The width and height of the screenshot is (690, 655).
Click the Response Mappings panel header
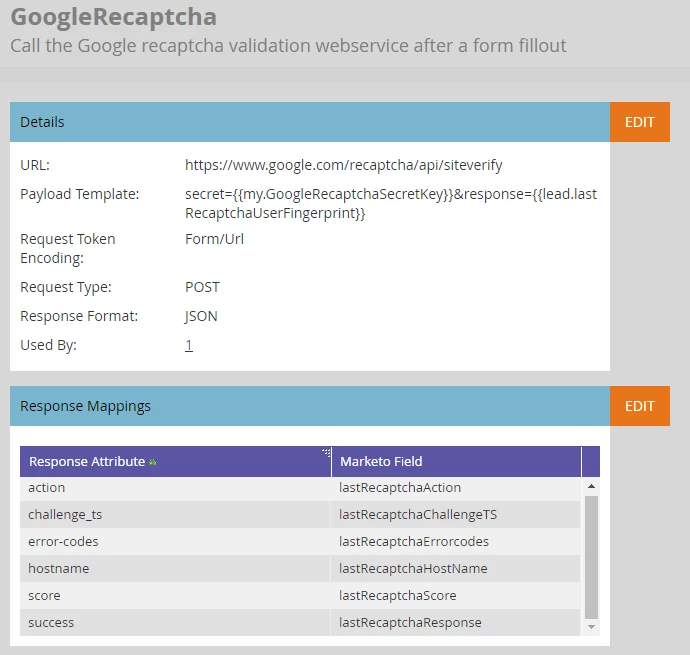(310, 406)
